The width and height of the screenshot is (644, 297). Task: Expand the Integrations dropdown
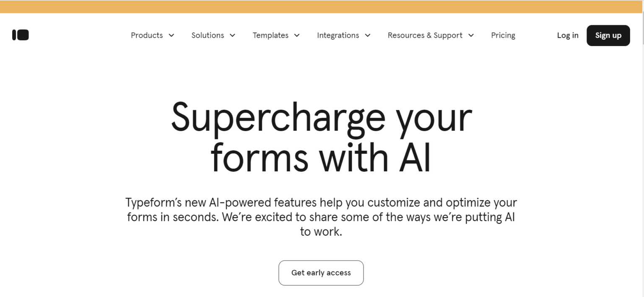[x=338, y=35]
